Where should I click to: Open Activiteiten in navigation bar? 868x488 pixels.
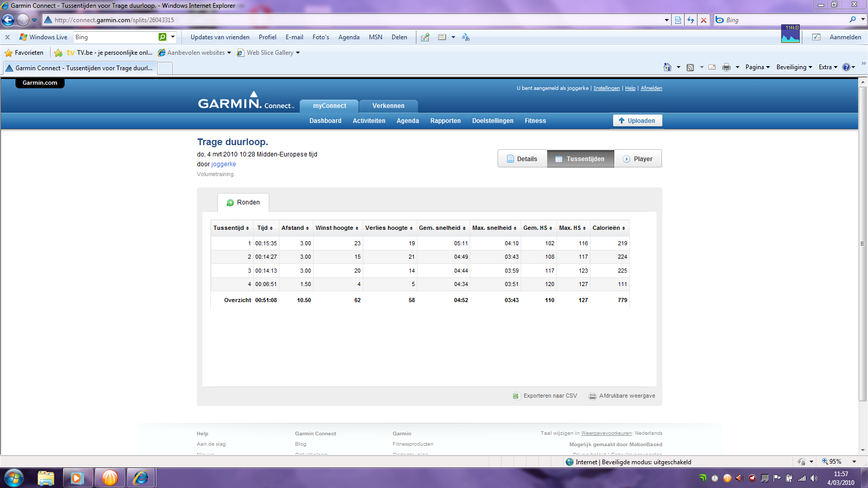tap(369, 121)
